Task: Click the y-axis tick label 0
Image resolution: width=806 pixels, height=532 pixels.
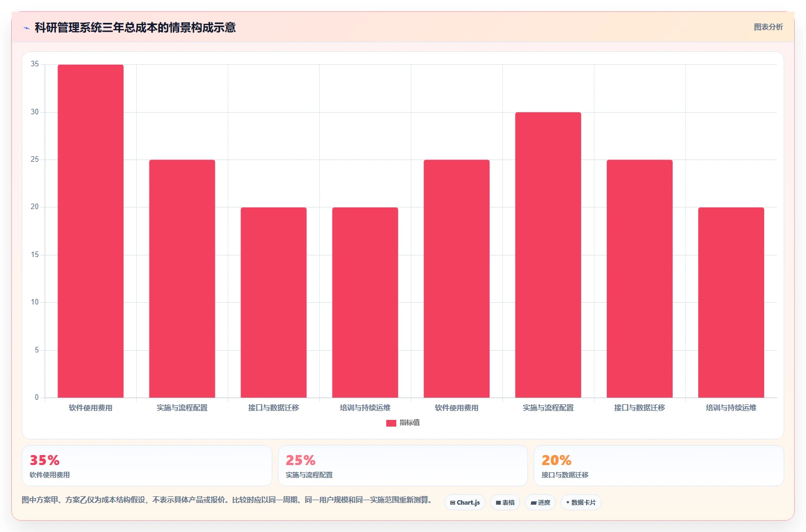Action: pyautogui.click(x=37, y=398)
